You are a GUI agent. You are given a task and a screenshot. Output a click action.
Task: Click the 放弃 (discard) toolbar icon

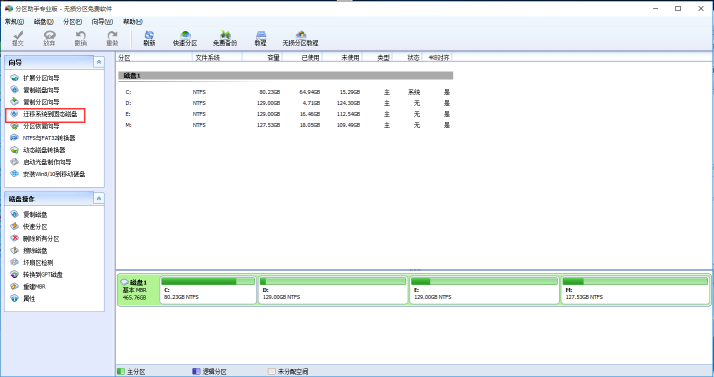(49, 38)
